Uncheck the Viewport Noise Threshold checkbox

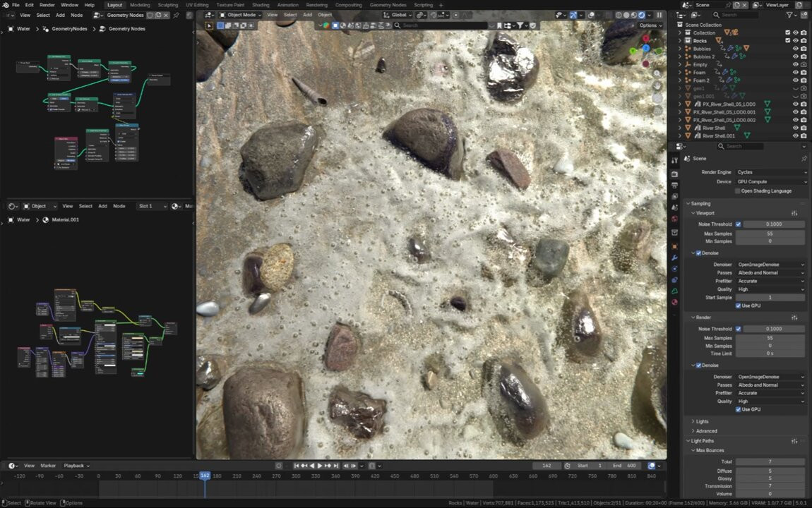pyautogui.click(x=739, y=224)
